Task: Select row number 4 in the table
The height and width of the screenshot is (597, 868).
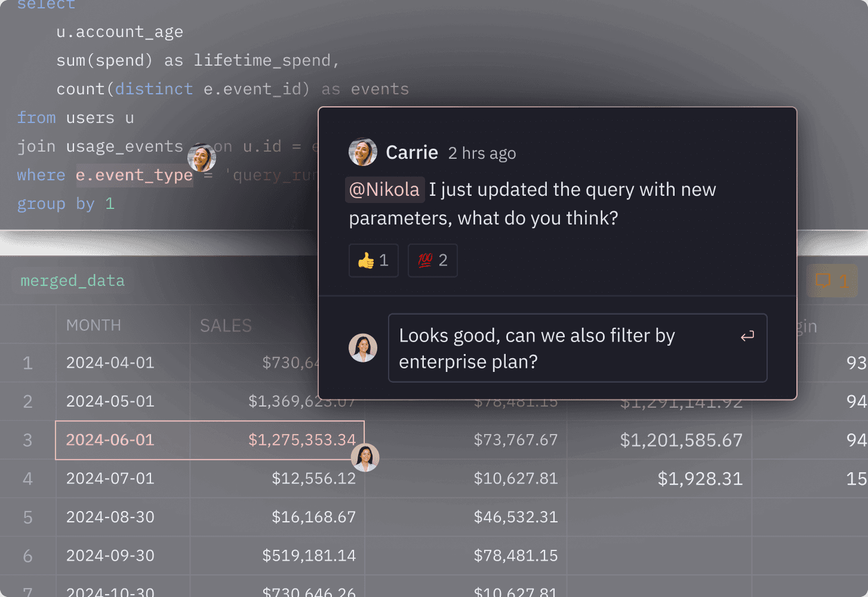Action: 27,479
